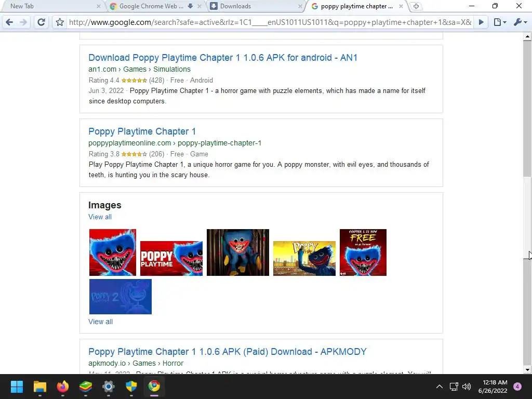Click View all below the images

[x=100, y=322]
